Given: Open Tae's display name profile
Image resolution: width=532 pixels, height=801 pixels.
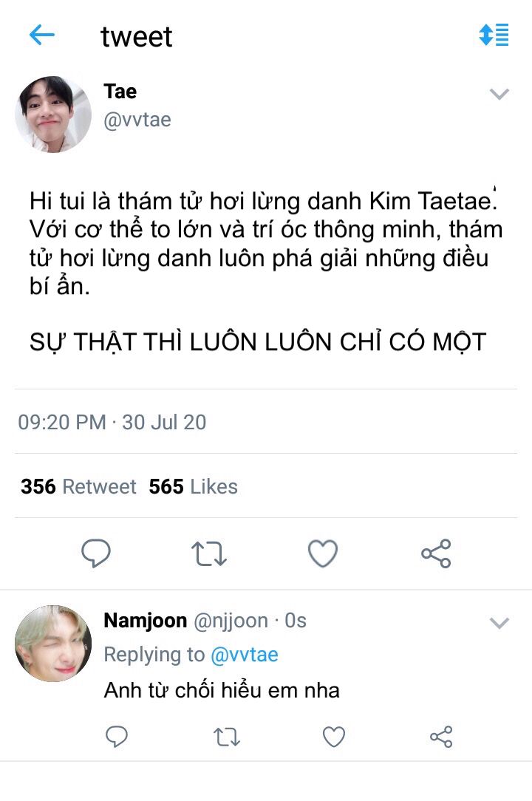Looking at the screenshot, I should 120,92.
